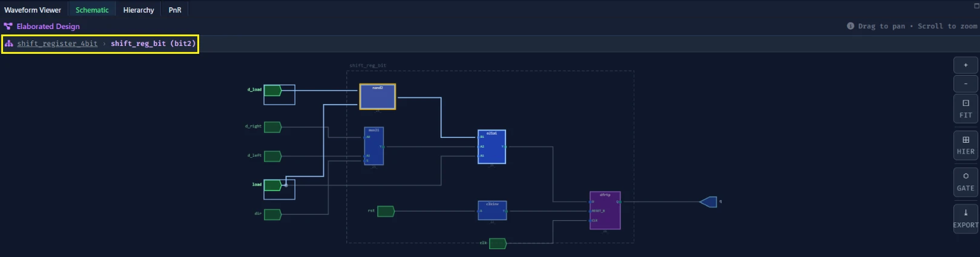Zoom out with the minus button
Image resolution: width=980 pixels, height=257 pixels.
coord(965,83)
